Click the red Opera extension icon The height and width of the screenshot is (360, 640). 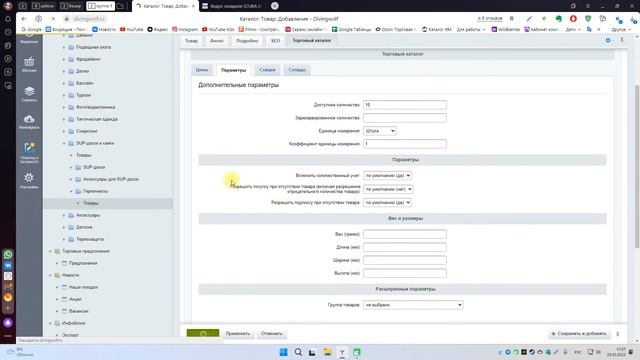(x=573, y=19)
